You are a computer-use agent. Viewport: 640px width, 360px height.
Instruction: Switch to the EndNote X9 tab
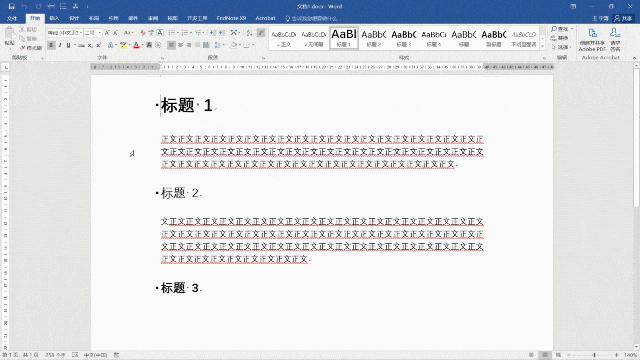tap(231, 18)
